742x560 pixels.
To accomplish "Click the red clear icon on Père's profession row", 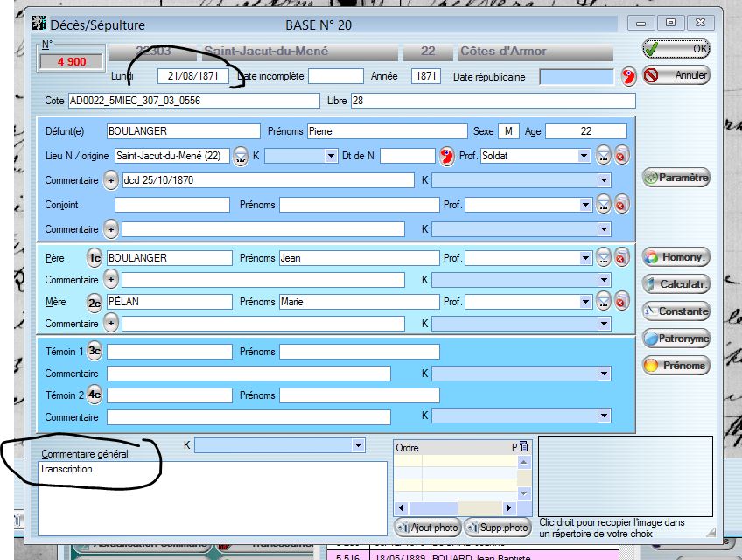I will pyautogui.click(x=621, y=258).
